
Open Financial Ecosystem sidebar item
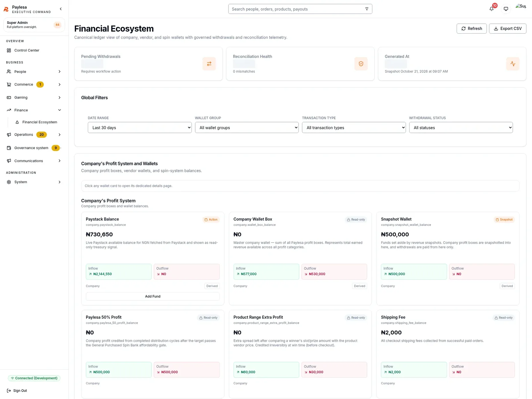pyautogui.click(x=36, y=122)
